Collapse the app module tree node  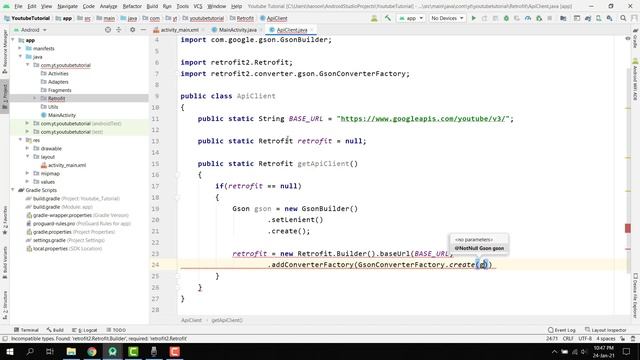[x=13, y=40]
